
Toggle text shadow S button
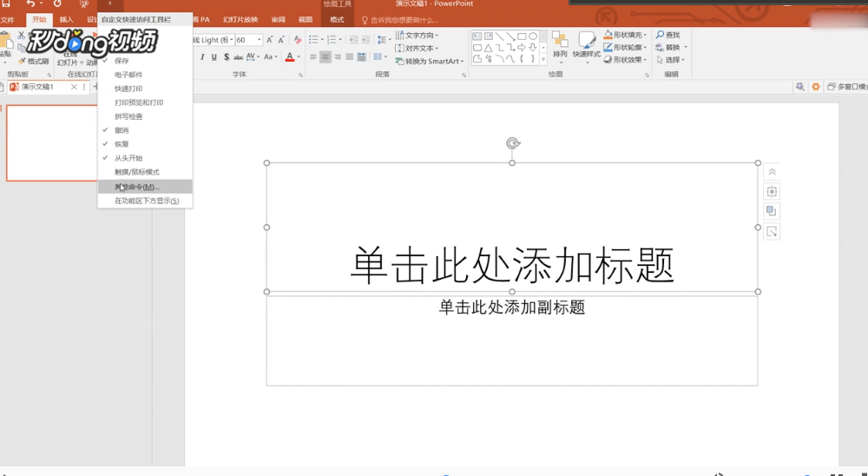click(227, 57)
